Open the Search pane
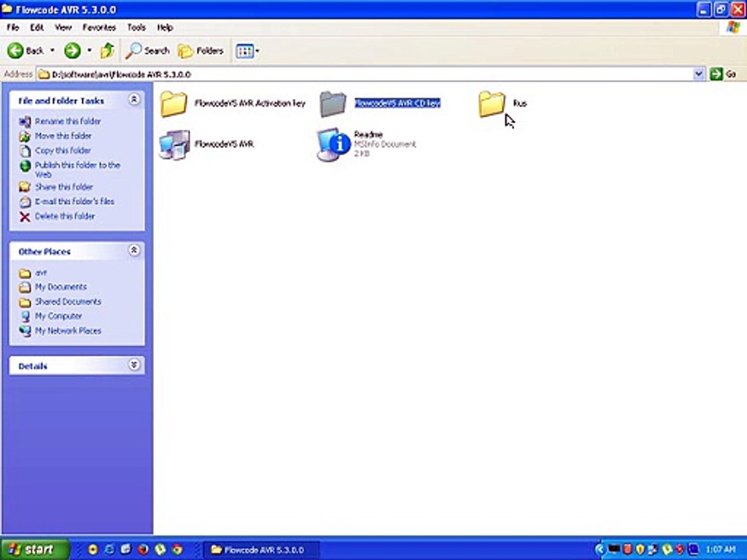The height and width of the screenshot is (560, 747). [x=148, y=50]
